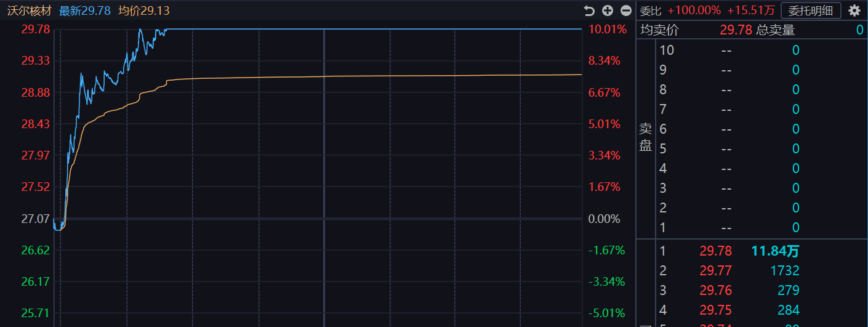Click the 1732 volume at buy level 2
Screen dimensions: 868x327
[x=784, y=270]
